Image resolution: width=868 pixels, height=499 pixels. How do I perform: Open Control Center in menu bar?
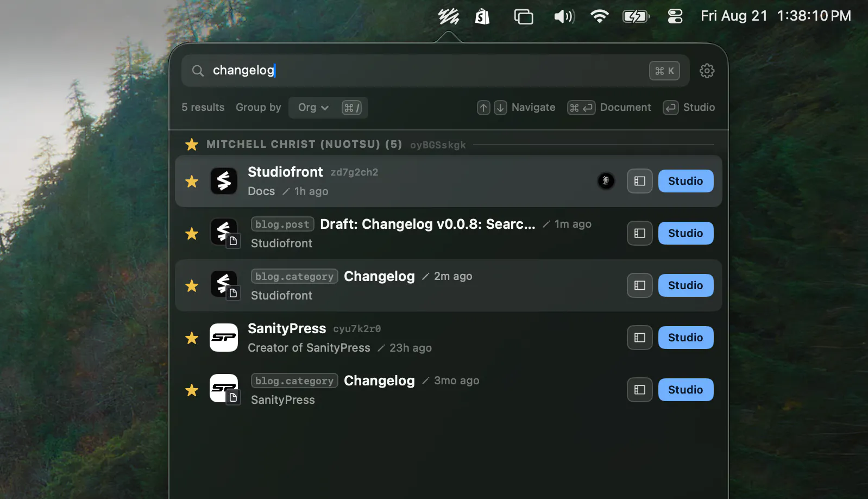click(x=675, y=16)
